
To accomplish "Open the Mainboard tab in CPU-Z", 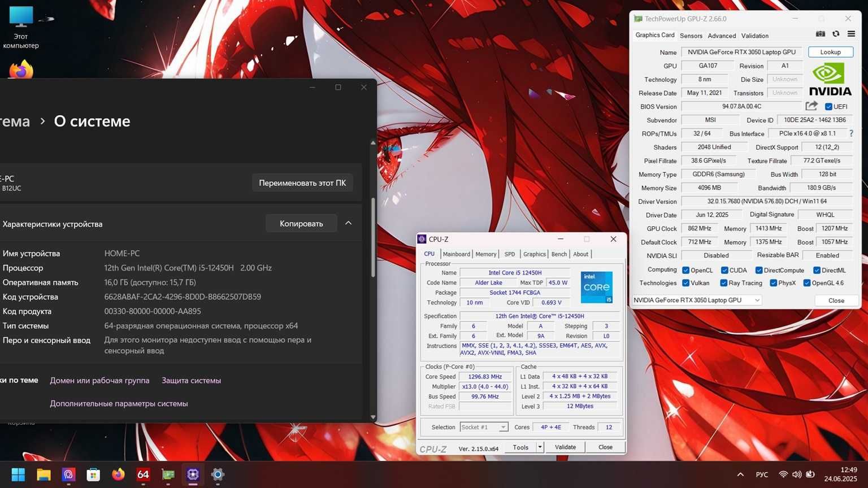I will [x=456, y=254].
